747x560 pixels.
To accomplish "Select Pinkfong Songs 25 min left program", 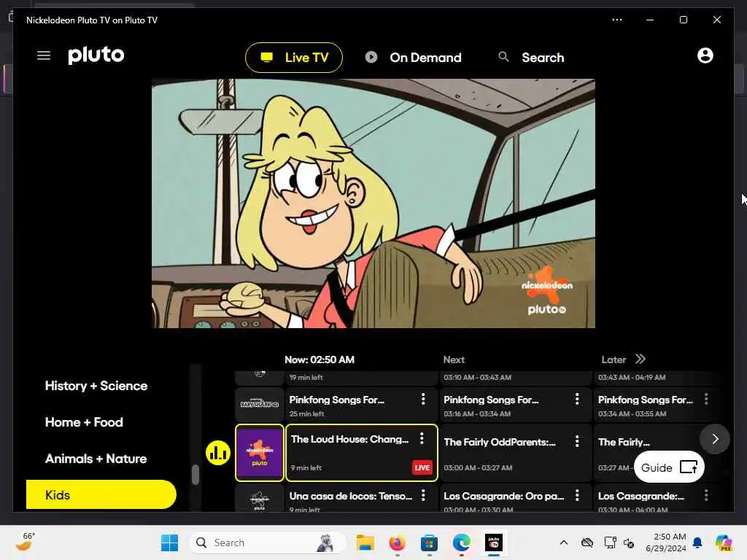I will pos(360,405).
